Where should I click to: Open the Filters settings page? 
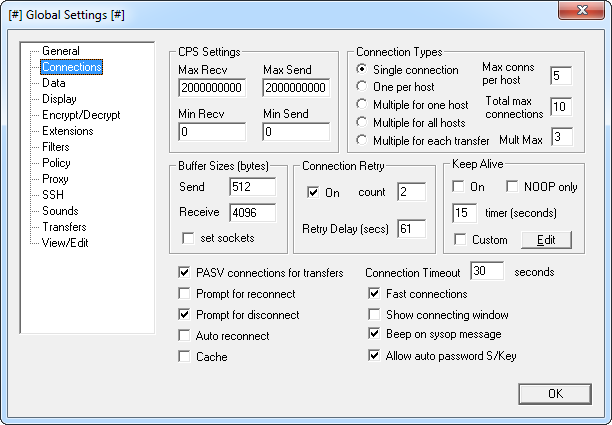coord(55,147)
